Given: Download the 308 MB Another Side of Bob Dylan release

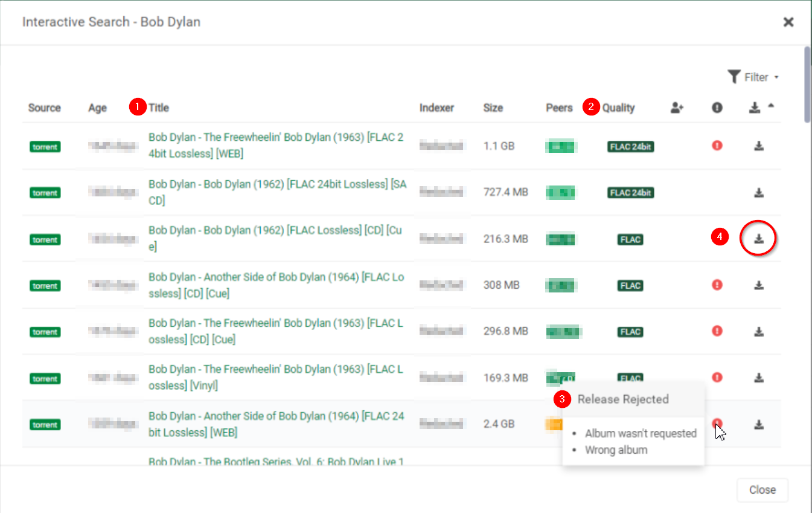Looking at the screenshot, I should click(x=759, y=285).
